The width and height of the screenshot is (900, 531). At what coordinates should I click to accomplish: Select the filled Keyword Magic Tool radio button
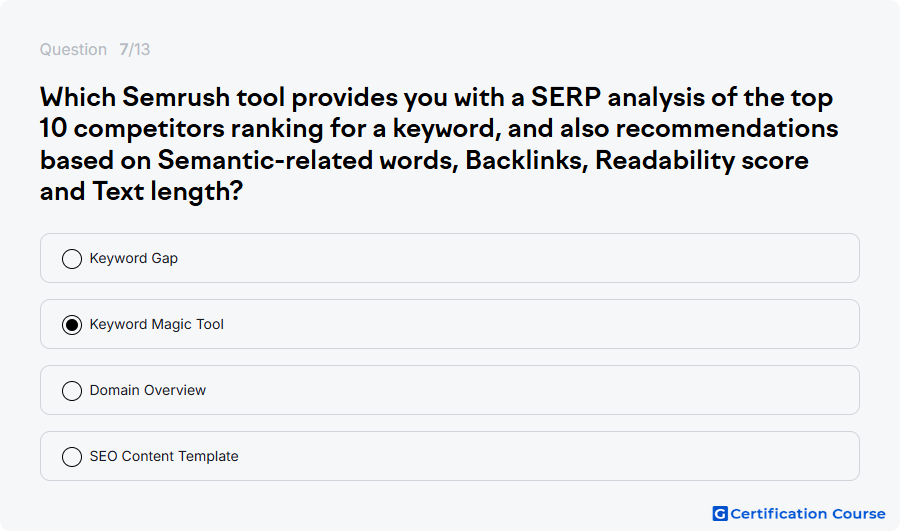72,325
